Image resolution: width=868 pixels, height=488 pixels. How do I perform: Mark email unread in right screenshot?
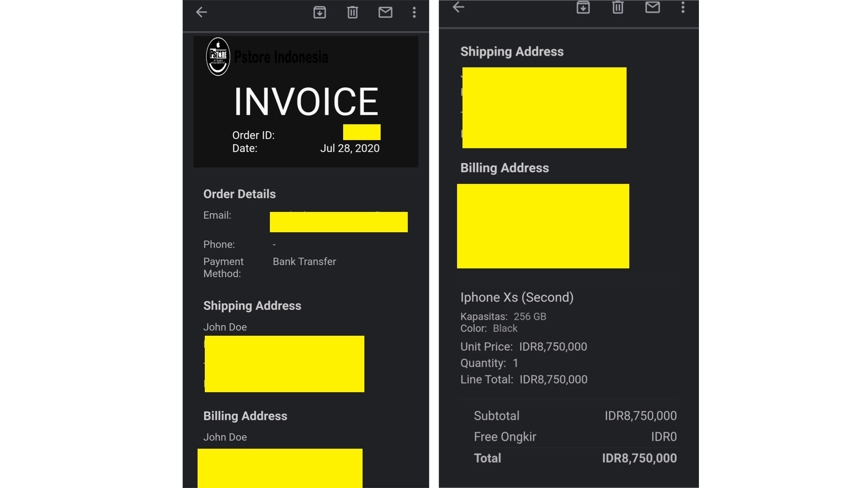[x=652, y=7]
